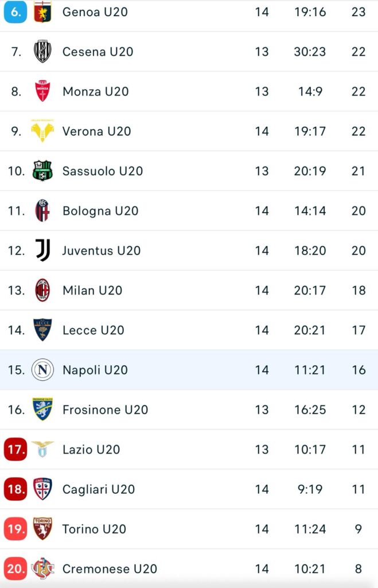Viewport: 378px width, 588px height.
Task: Select the Cagliari U20 team name
Action: [99, 489]
